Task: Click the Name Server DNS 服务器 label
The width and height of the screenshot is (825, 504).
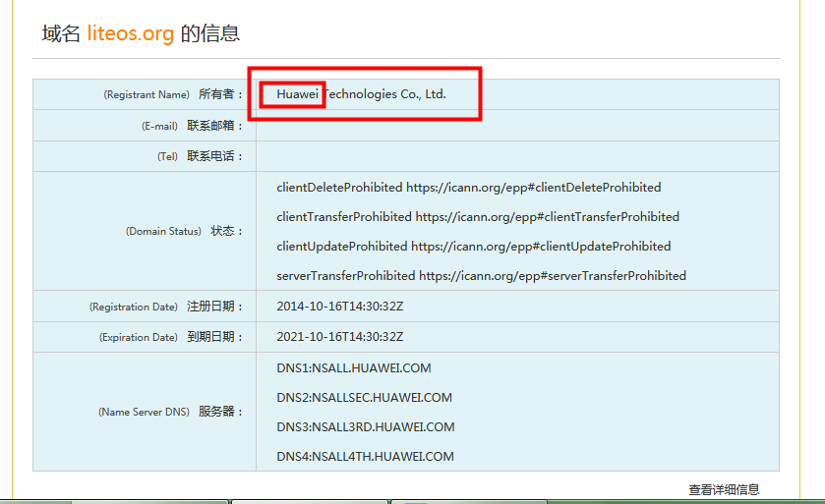Action: coord(170,413)
